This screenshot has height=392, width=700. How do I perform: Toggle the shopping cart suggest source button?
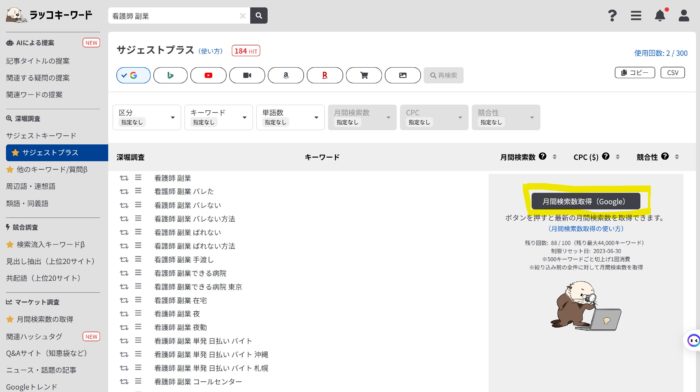coord(364,75)
